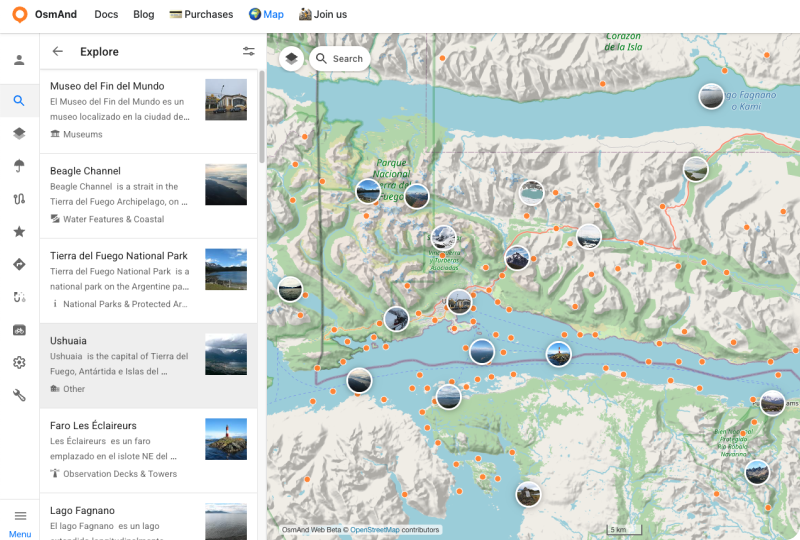Click the Explore list scrollbar

tap(262, 115)
